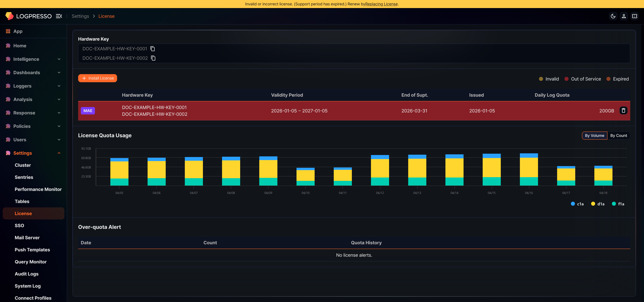
Task: Follow the Replacing License link
Action: coord(381,4)
